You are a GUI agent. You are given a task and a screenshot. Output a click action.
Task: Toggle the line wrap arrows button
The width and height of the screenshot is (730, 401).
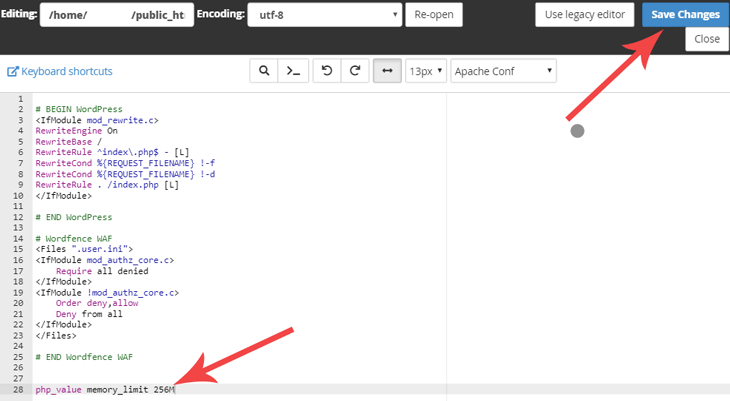pyautogui.click(x=387, y=71)
